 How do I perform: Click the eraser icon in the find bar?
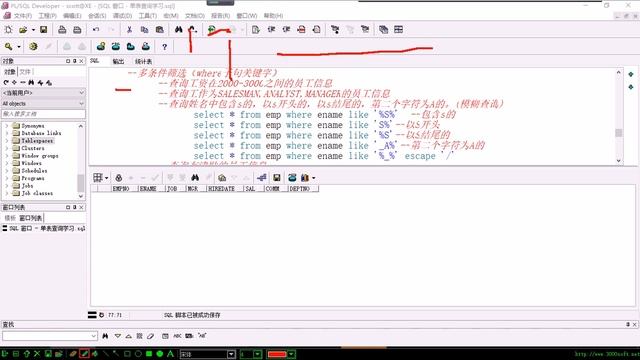[151, 336]
